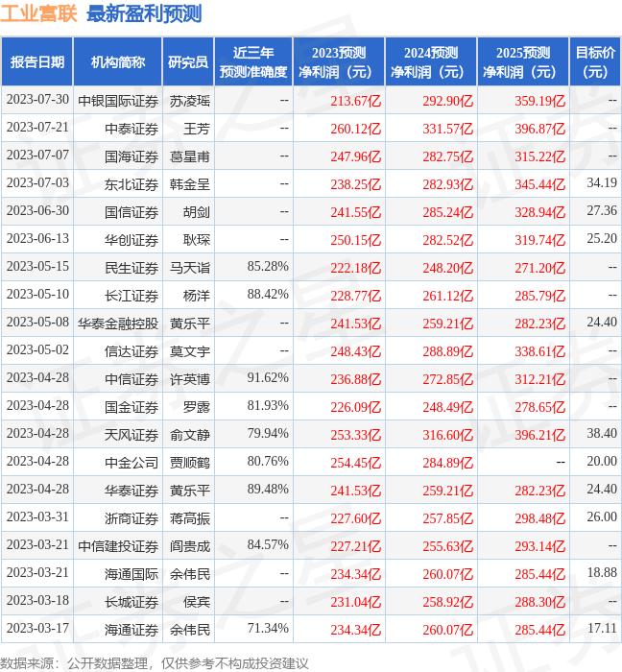
Task: Click institution 长江证券
Action: pos(132,296)
